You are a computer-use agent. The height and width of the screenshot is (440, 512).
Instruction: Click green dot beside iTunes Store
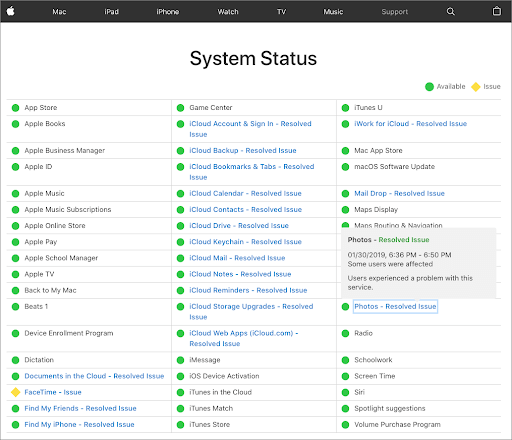[180, 425]
